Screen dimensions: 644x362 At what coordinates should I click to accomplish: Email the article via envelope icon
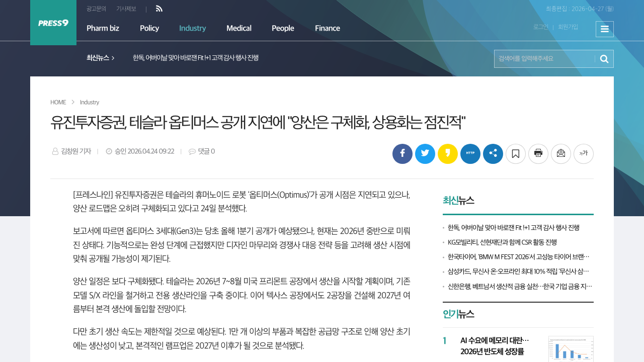[x=561, y=154]
